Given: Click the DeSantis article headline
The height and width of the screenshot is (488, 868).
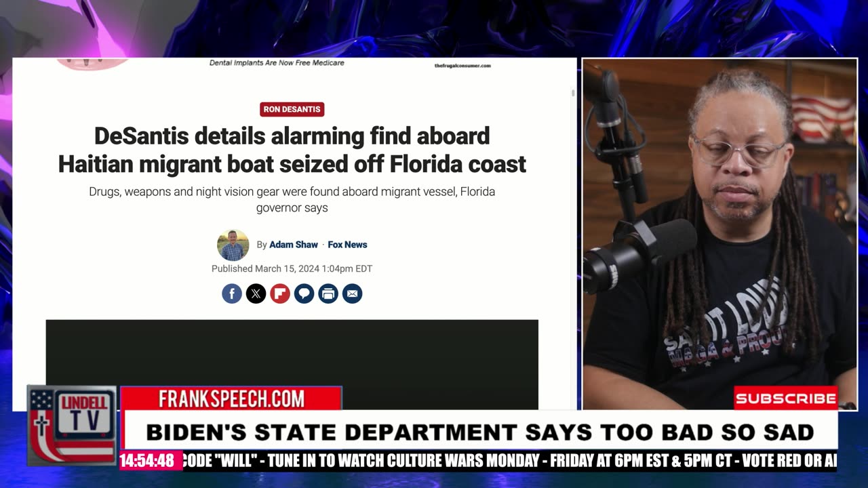Looking at the screenshot, I should point(292,150).
